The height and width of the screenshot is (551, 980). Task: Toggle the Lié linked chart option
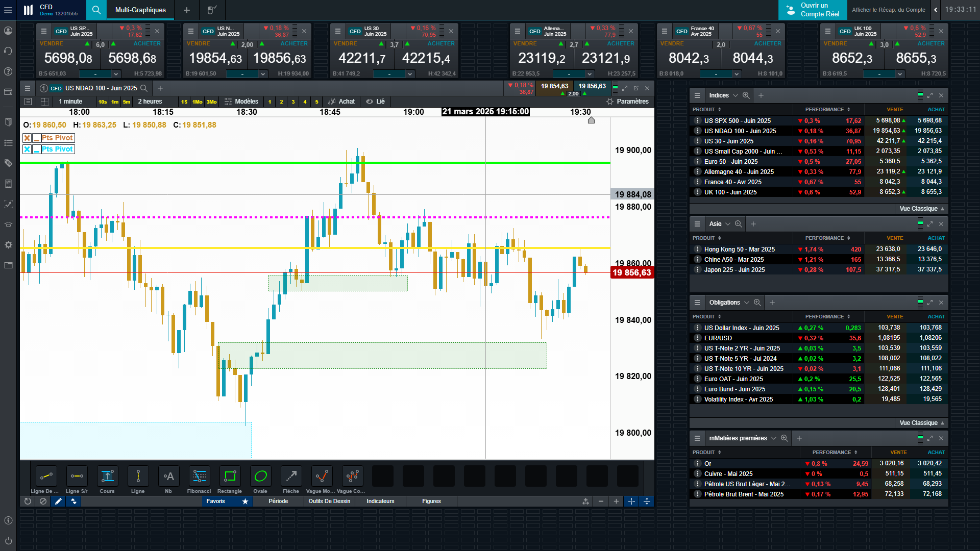pyautogui.click(x=376, y=102)
